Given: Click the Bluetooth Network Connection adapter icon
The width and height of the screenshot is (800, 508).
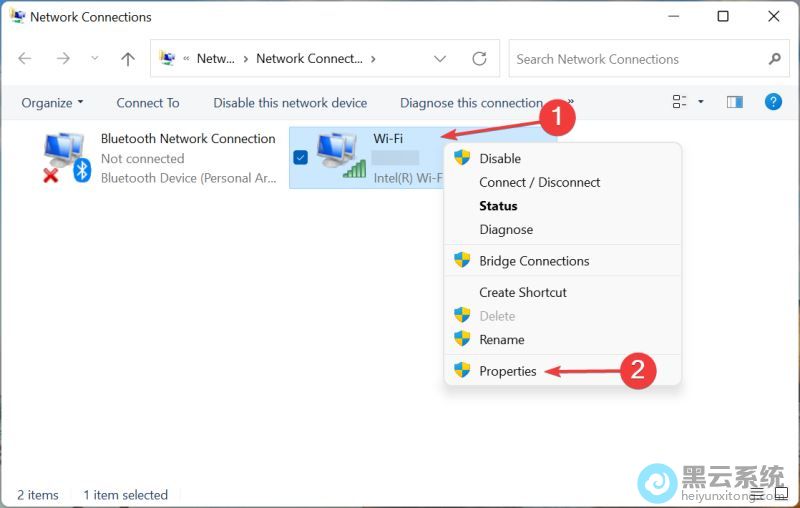Looking at the screenshot, I should point(66,157).
